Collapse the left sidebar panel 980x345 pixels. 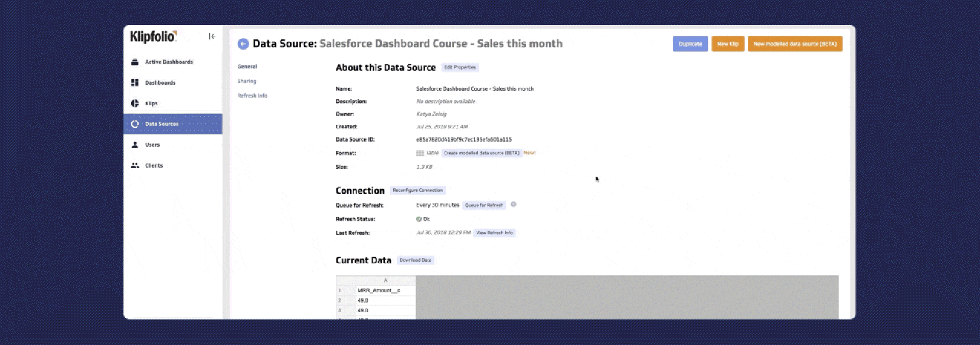pos(212,36)
